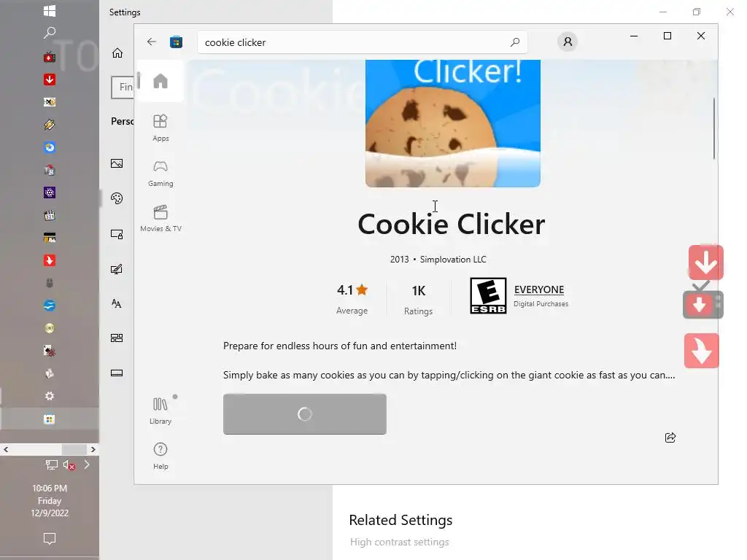Launch the red TV download taskbar icon

point(50,57)
